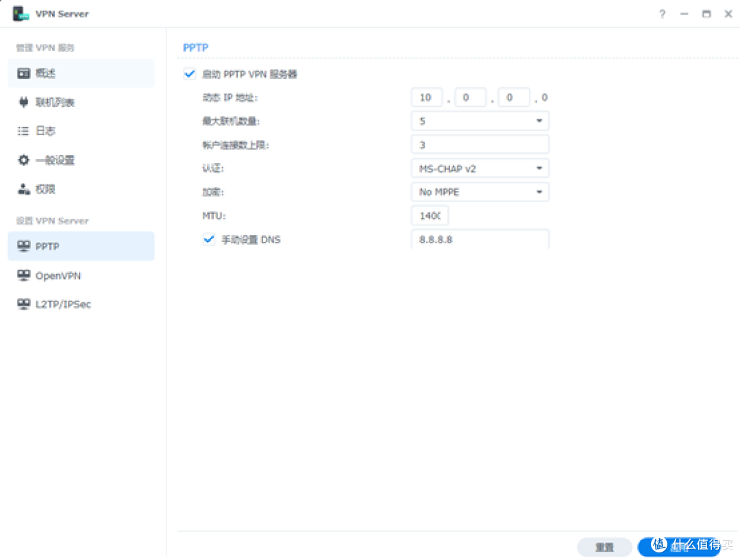Image resolution: width=740 pixels, height=560 pixels.
Task: Click the 动态 IP 地址 label
Action: (230, 98)
